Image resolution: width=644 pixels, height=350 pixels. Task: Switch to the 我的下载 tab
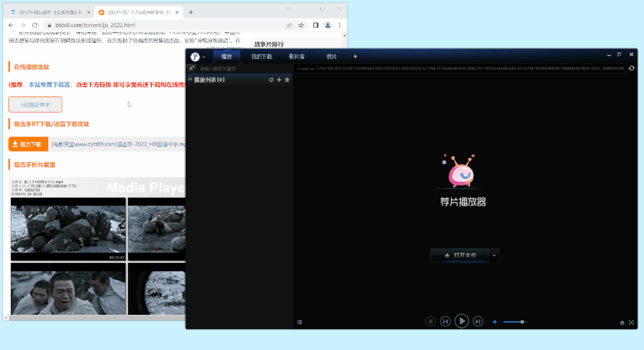click(261, 57)
